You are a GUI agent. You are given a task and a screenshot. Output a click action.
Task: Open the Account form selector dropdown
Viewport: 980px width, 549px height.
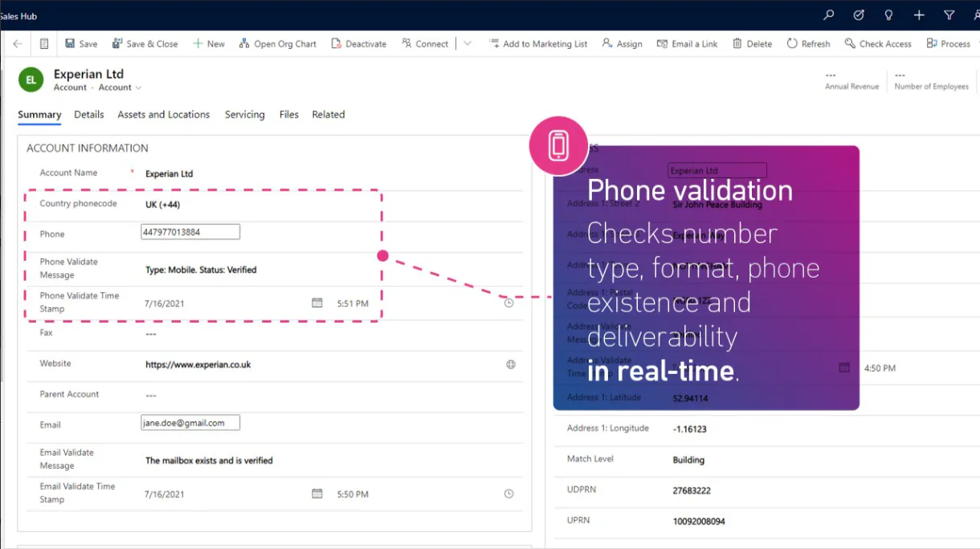(119, 87)
